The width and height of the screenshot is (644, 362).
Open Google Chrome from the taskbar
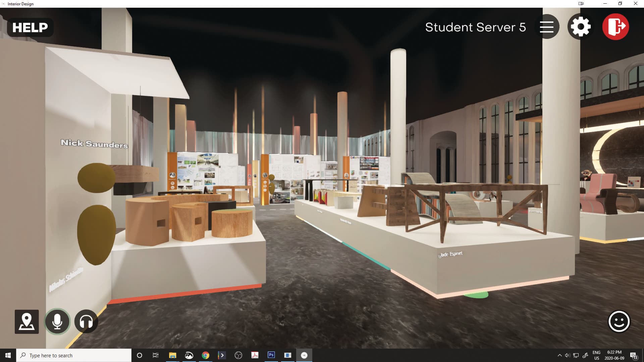[x=205, y=355]
